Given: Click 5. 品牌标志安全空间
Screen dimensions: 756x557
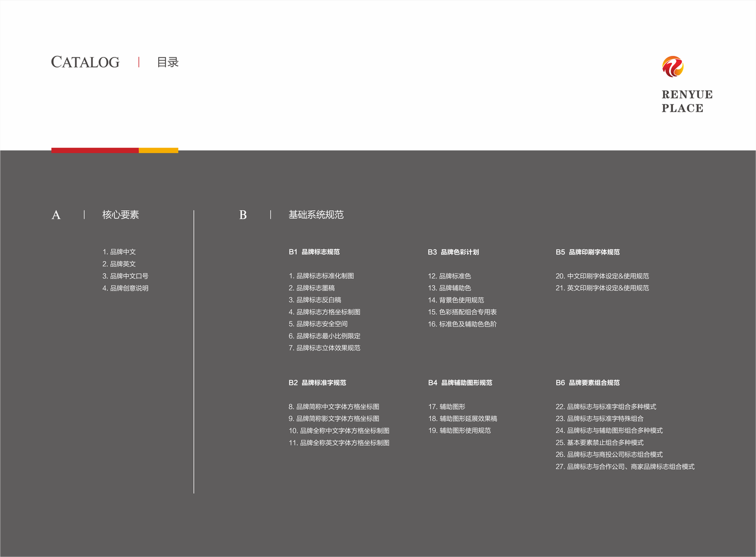Looking at the screenshot, I should tap(318, 324).
